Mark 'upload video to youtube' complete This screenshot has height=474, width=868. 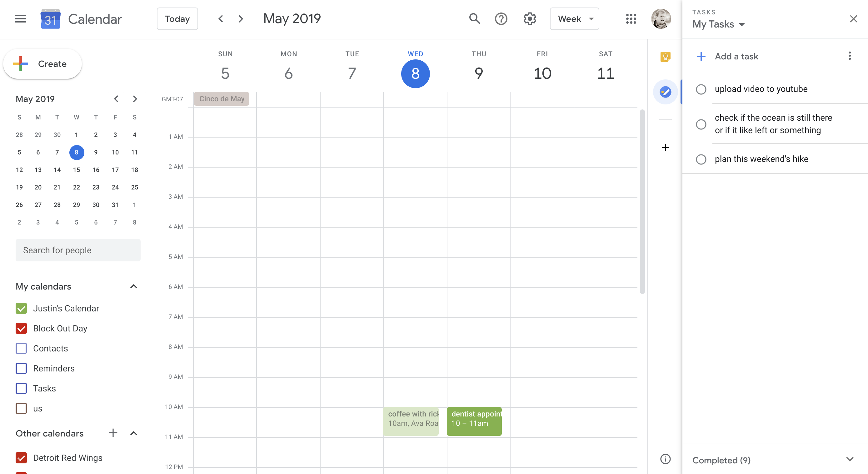[x=701, y=89]
